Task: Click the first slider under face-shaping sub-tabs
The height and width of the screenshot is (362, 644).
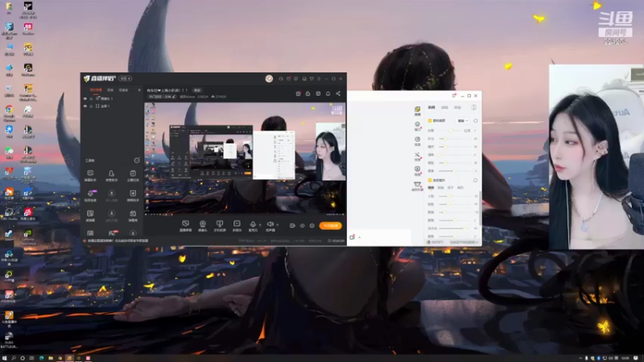Action: (454, 196)
